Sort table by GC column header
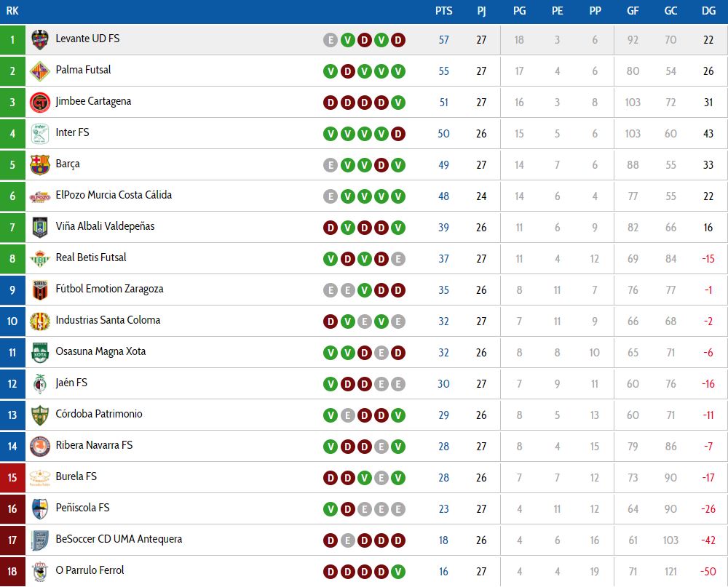 [x=670, y=11]
